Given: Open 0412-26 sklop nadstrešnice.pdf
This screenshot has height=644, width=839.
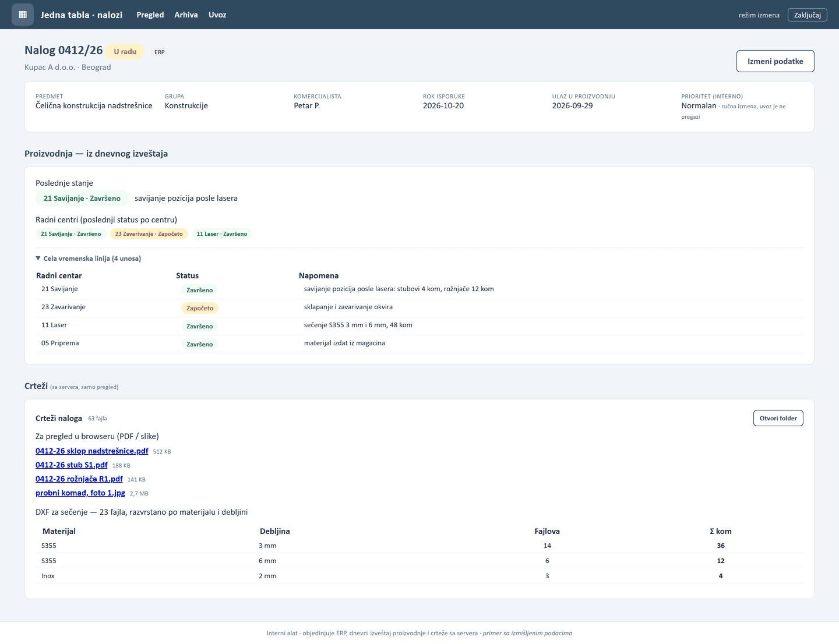Looking at the screenshot, I should pos(92,451).
